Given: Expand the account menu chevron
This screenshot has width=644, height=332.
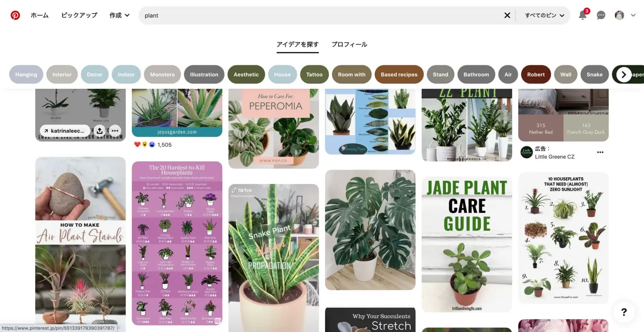Looking at the screenshot, I should pos(633,15).
